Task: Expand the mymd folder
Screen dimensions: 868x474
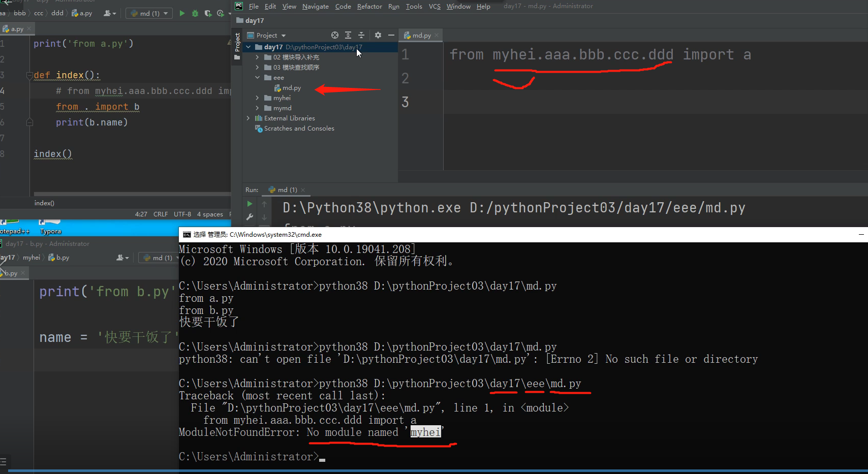Action: click(x=258, y=108)
